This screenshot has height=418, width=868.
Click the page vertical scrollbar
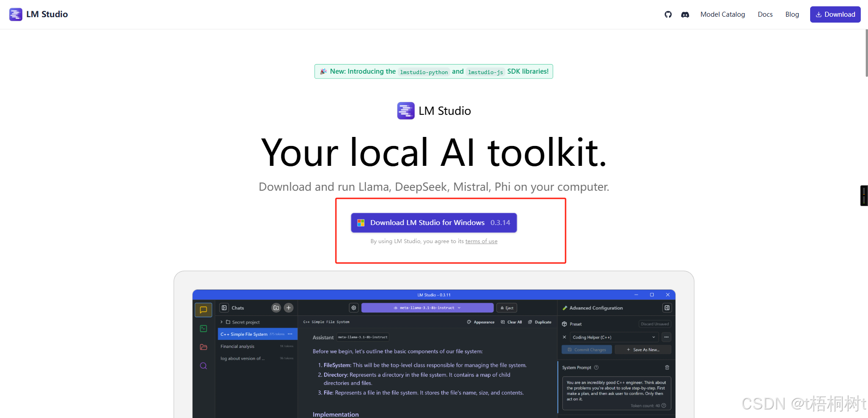point(866,53)
